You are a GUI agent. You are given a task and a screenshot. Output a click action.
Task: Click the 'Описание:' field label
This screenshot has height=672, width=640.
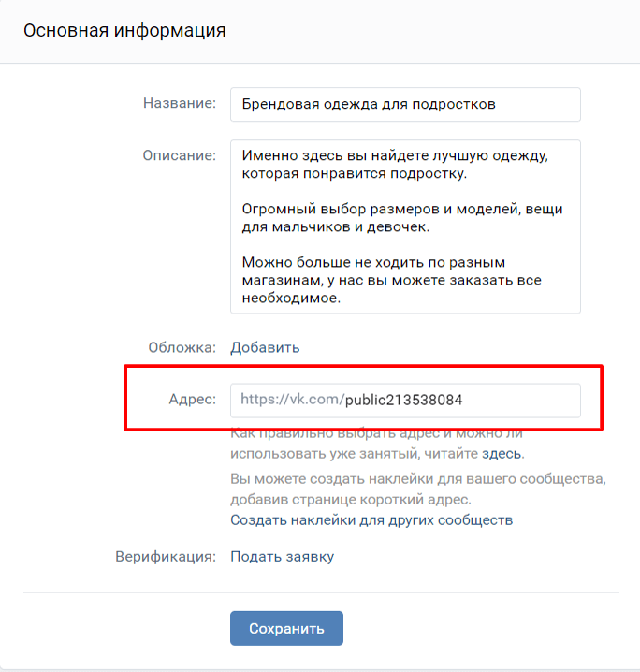(x=180, y=155)
